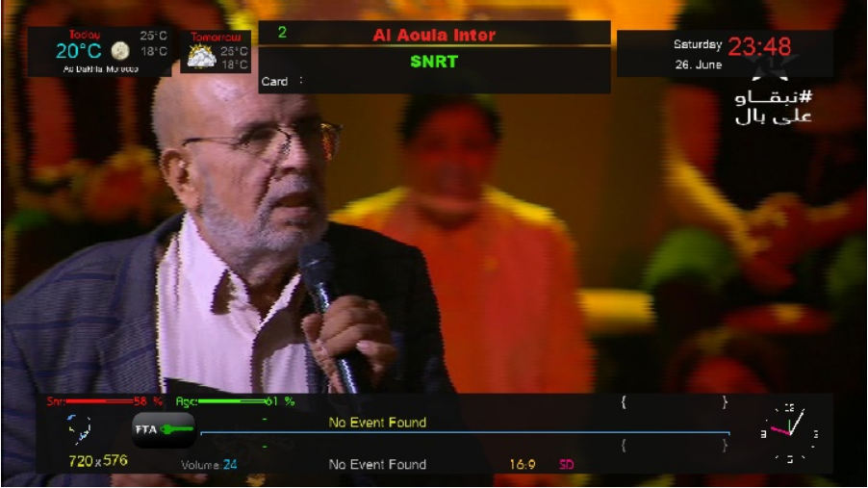Select the SNRT provider name

[434, 62]
